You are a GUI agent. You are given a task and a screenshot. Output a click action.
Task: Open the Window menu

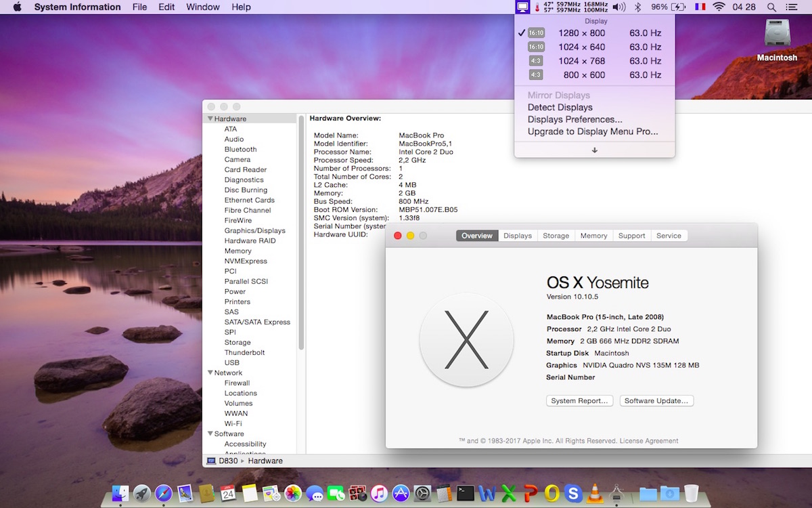point(203,7)
